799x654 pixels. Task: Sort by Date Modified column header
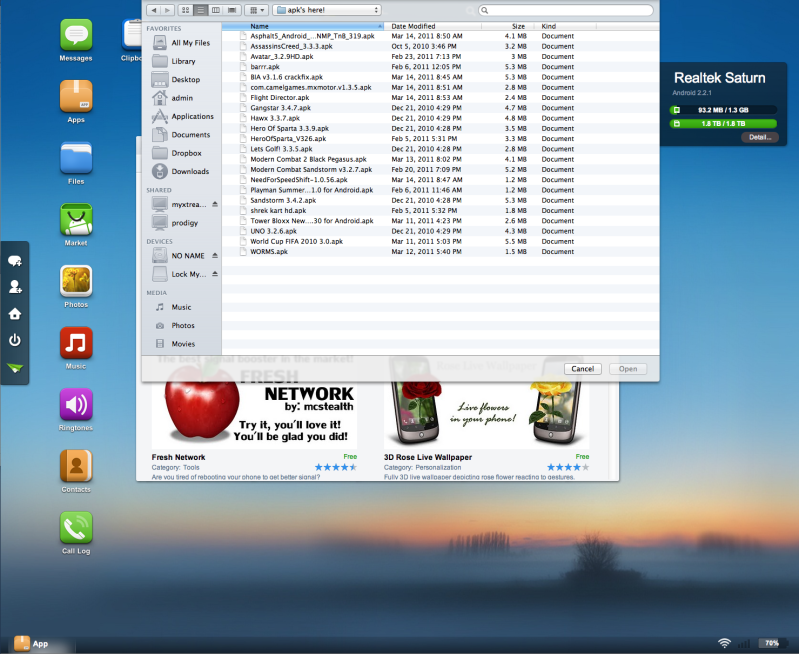point(433,26)
